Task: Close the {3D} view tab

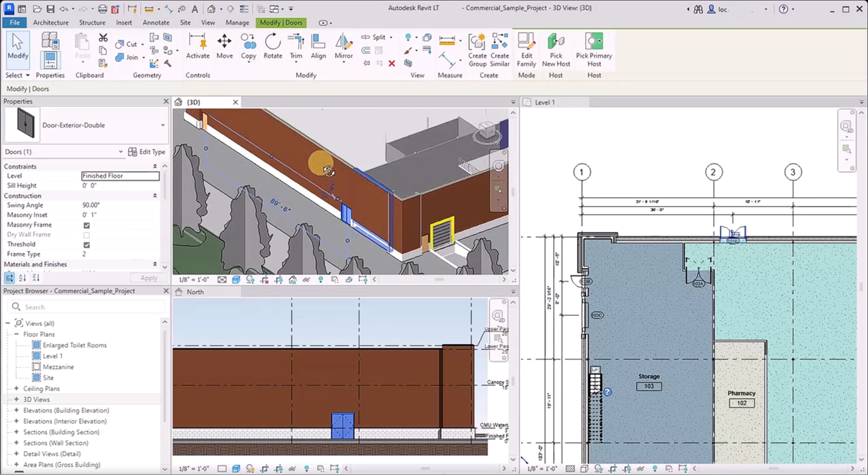Action: click(235, 102)
